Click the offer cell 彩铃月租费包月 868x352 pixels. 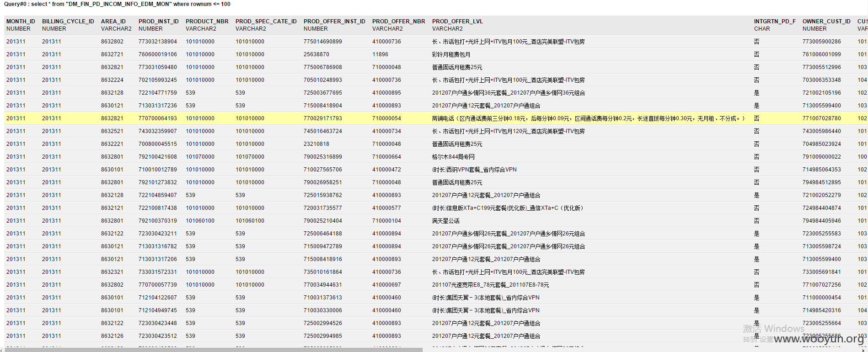pyautogui.click(x=451, y=54)
